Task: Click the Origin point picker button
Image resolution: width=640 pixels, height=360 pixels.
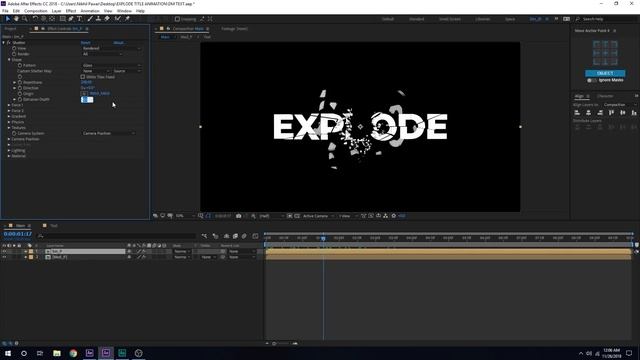Action: (84, 94)
